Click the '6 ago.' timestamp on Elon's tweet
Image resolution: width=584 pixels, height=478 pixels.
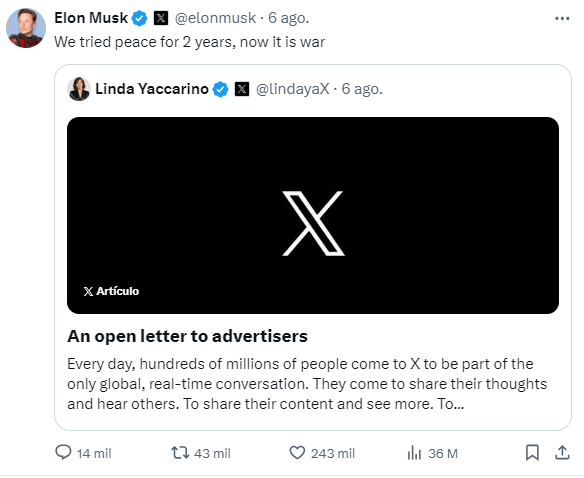[289, 18]
